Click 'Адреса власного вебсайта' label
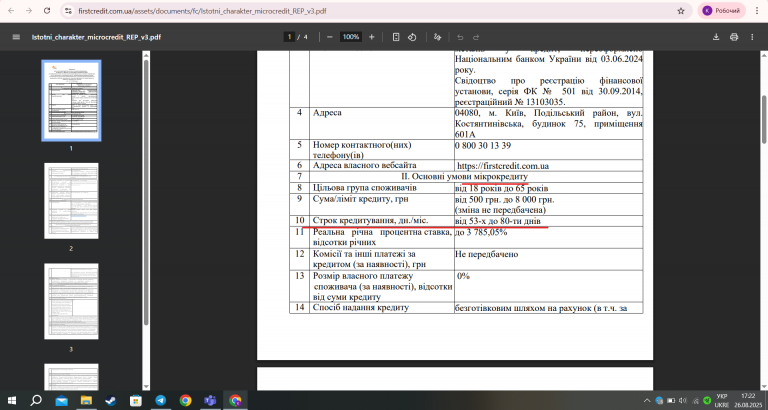The width and height of the screenshot is (768, 410). pos(364,166)
